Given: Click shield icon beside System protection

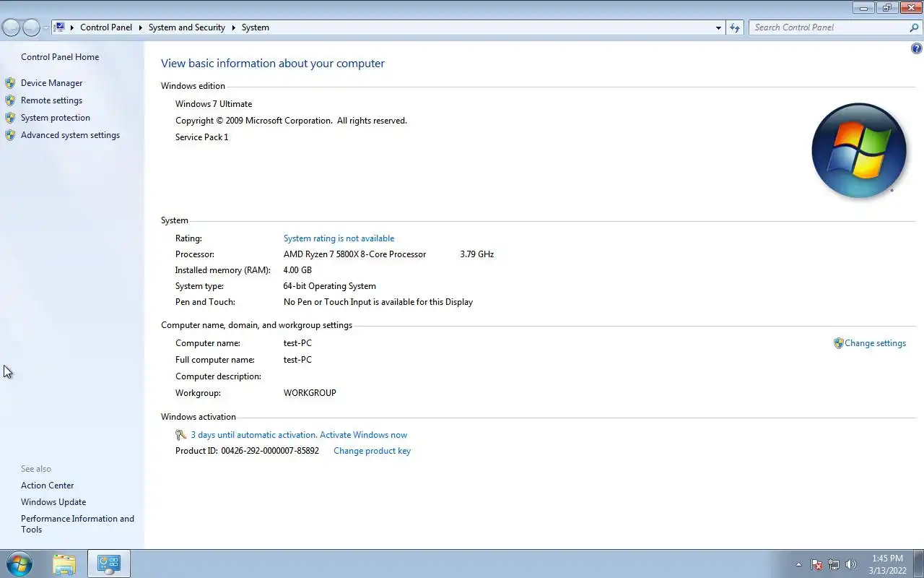Looking at the screenshot, I should click(10, 118).
